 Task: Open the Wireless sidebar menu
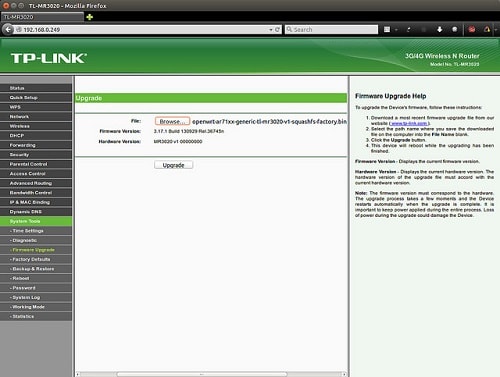pyautogui.click(x=36, y=126)
